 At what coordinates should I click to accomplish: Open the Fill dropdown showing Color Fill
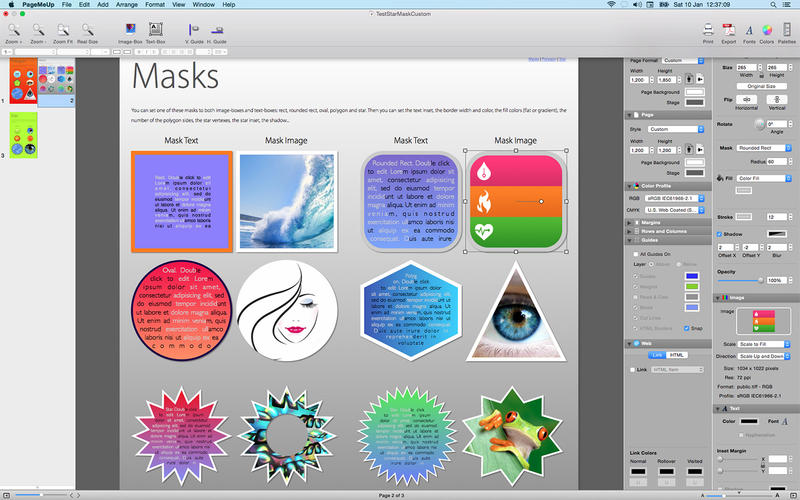(x=764, y=178)
